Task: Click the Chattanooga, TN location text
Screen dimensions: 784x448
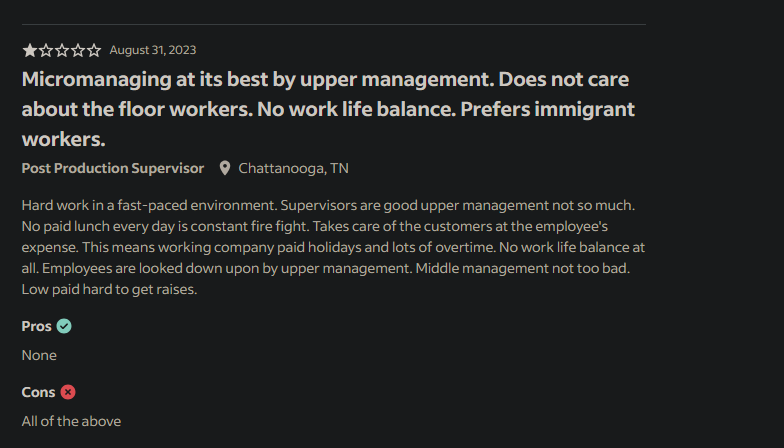Action: click(x=294, y=168)
